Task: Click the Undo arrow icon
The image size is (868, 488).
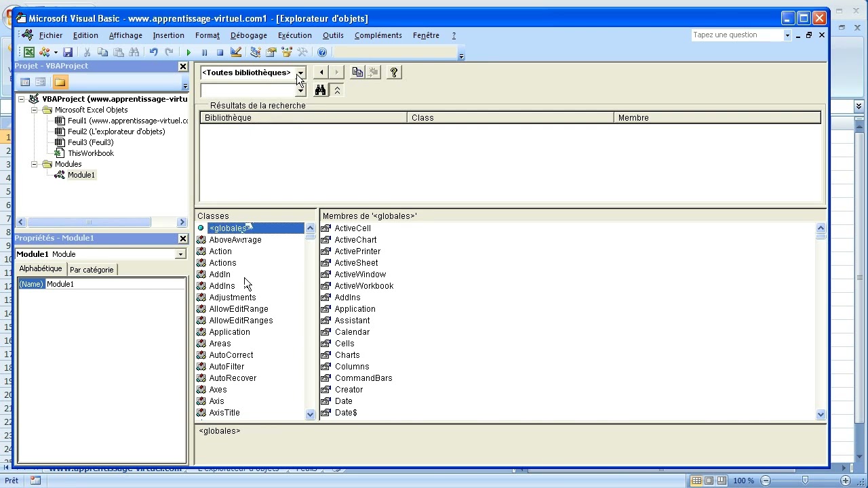Action: (x=153, y=52)
